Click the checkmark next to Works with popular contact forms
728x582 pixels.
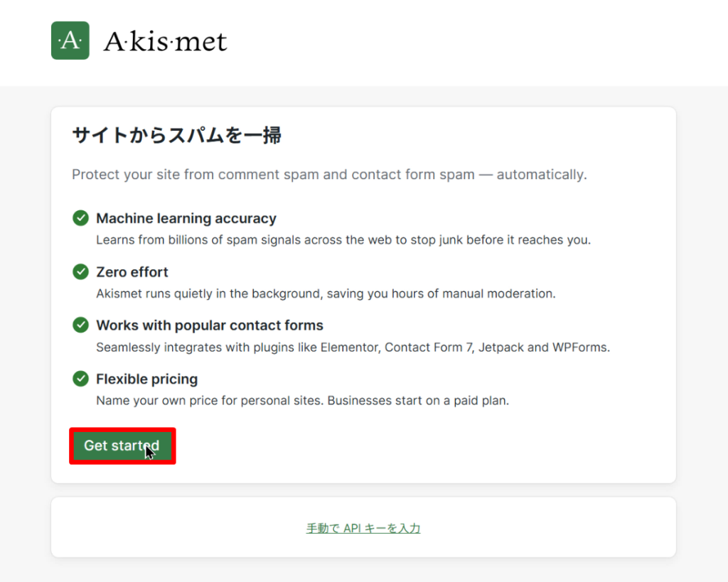(80, 325)
